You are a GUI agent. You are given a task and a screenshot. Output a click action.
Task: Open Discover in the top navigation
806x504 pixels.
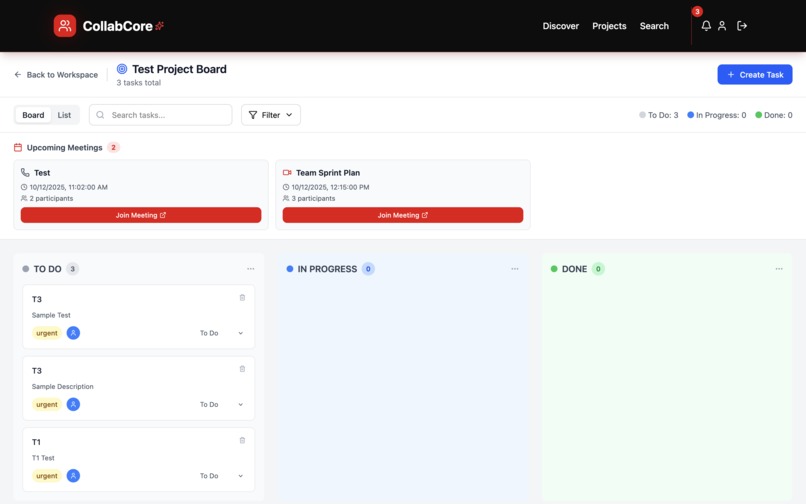click(560, 26)
